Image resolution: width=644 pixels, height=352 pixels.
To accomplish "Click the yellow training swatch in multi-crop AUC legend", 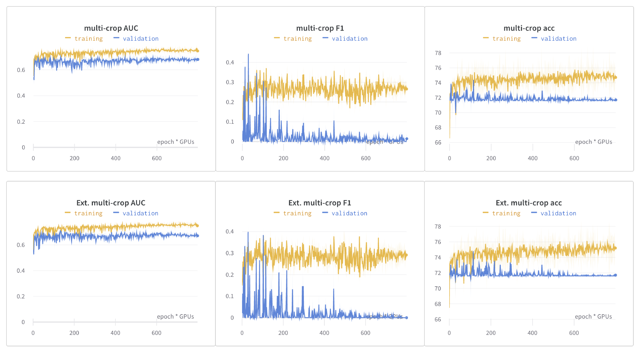I will [x=68, y=38].
